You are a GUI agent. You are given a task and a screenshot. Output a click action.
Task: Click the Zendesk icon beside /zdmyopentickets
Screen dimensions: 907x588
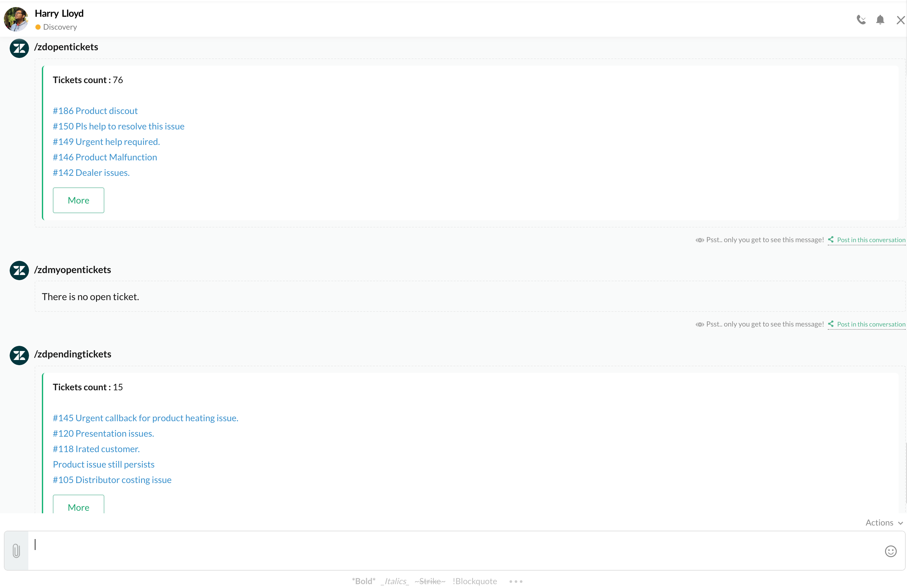point(19,270)
